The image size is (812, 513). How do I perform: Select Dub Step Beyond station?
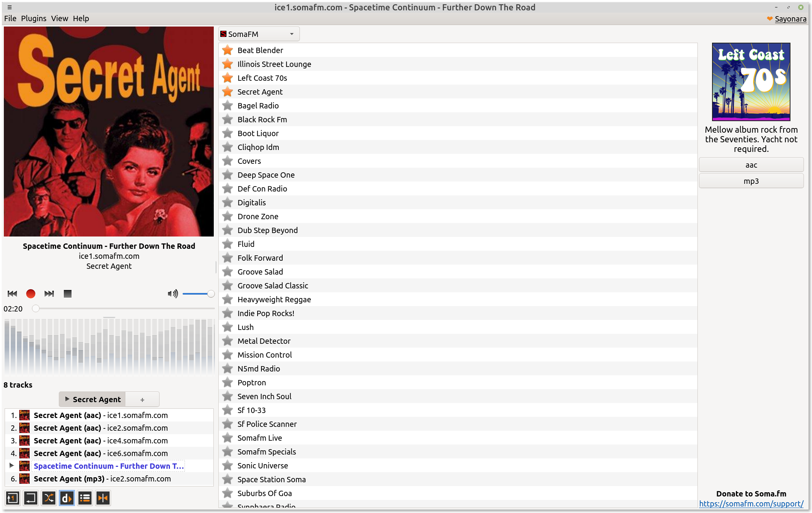pyautogui.click(x=458, y=230)
